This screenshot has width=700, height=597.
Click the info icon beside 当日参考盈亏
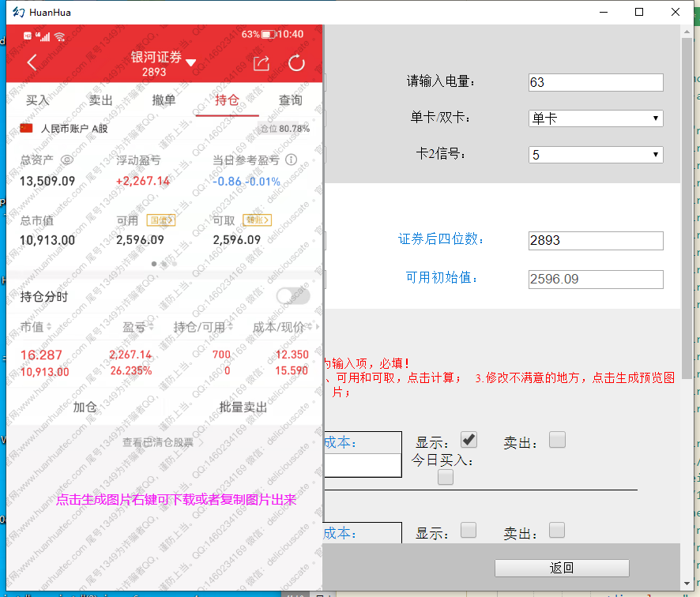[291, 160]
